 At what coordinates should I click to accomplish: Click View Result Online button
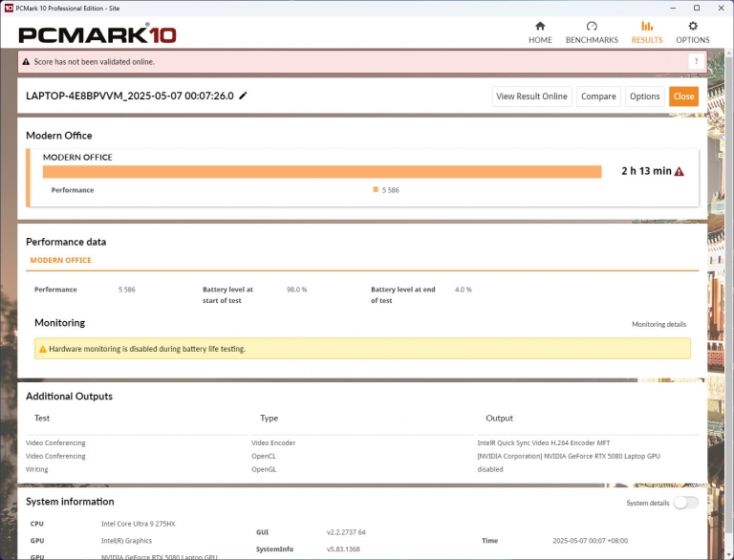[531, 97]
